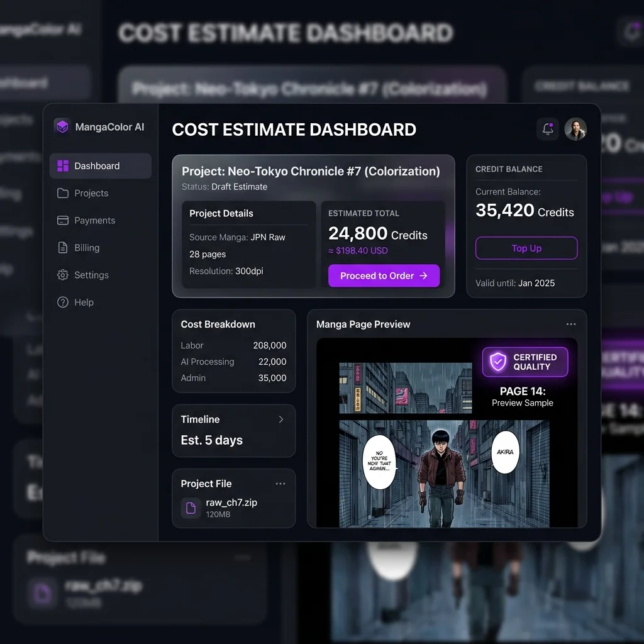Click the Status Draft Estimate text
The image size is (644, 644).
[x=225, y=187]
